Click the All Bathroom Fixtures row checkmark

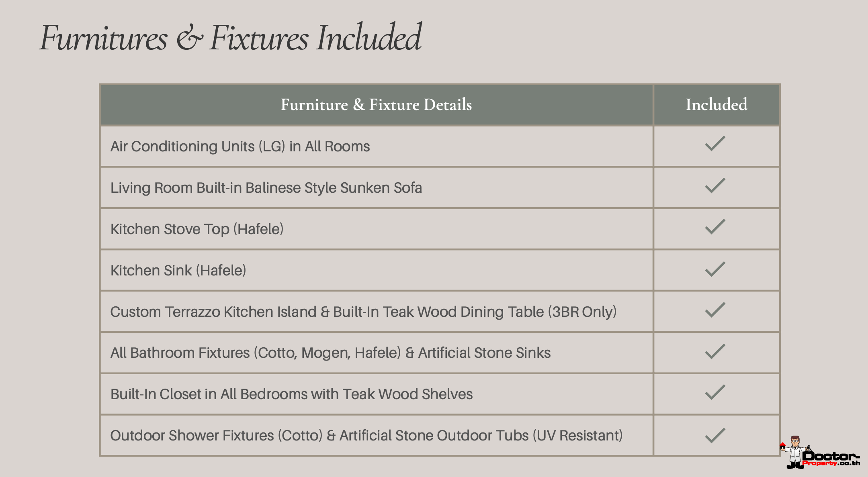tap(715, 351)
